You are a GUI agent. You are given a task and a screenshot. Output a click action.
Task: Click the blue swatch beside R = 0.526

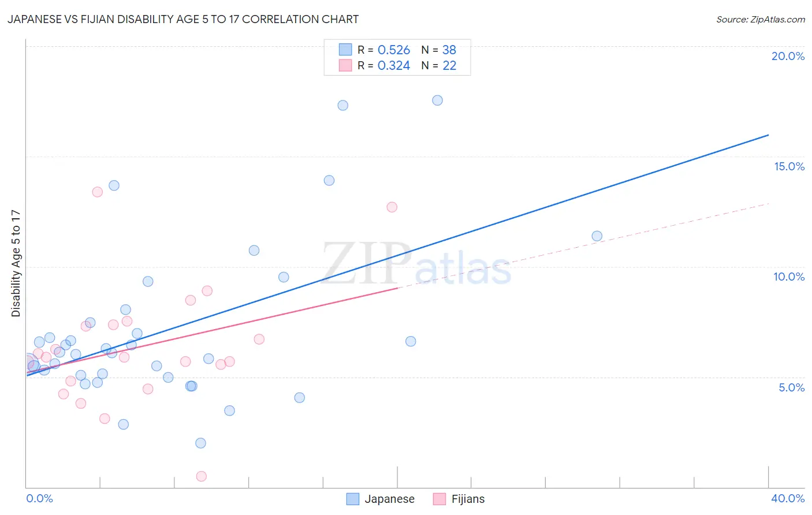click(x=345, y=50)
